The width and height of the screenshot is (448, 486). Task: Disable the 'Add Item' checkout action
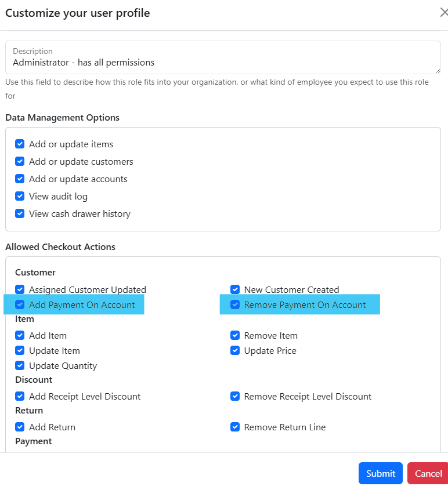click(x=19, y=335)
